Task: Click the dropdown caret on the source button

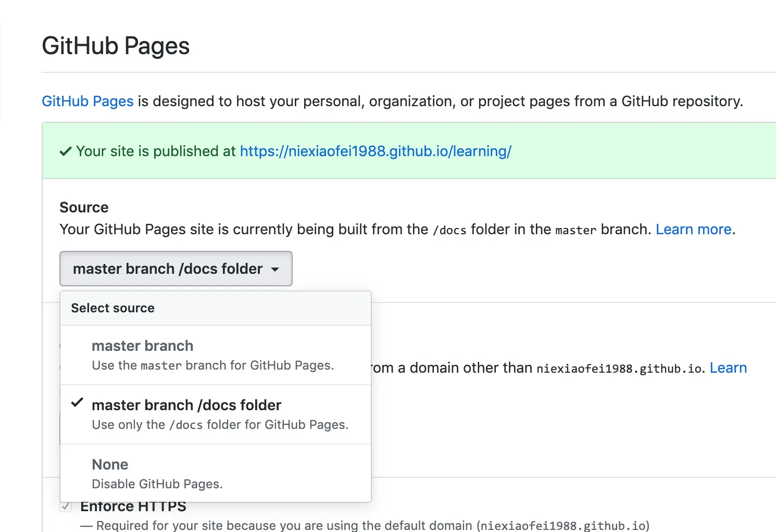Action: [x=275, y=270]
